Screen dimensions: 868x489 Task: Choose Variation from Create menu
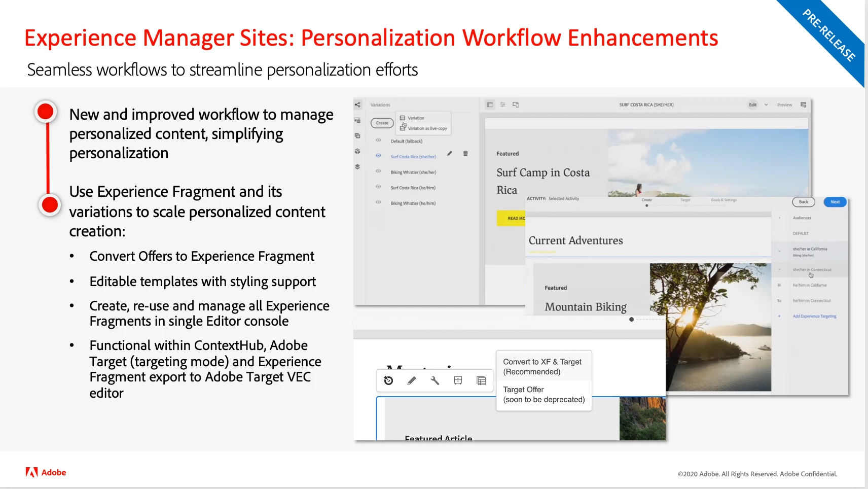point(423,118)
